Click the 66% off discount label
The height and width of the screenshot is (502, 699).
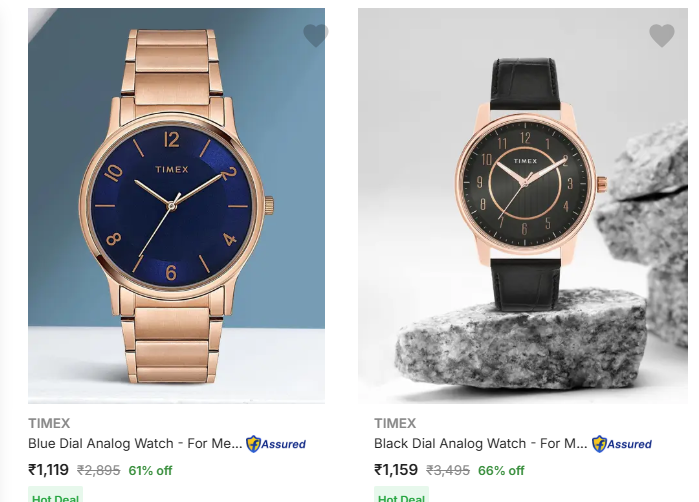[501, 470]
